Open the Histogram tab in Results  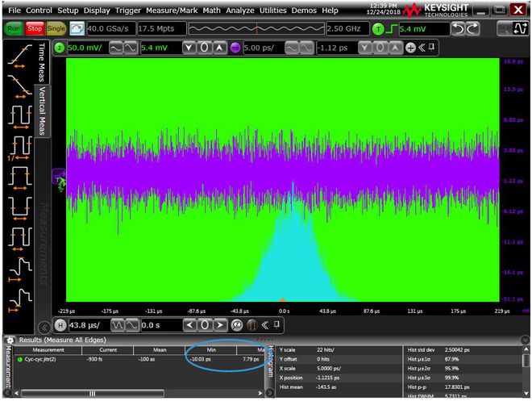click(x=270, y=361)
